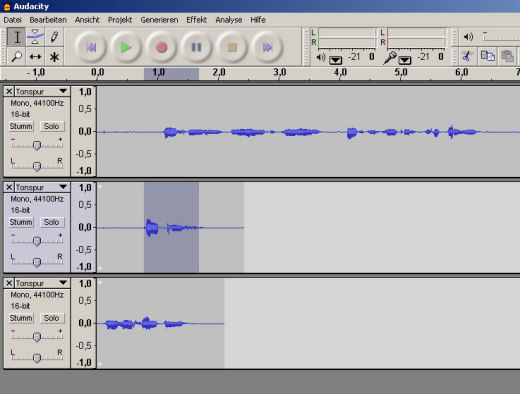This screenshot has height=394, width=520.
Task: Open third track's Tonspur dropdown menu
Action: pos(42,283)
